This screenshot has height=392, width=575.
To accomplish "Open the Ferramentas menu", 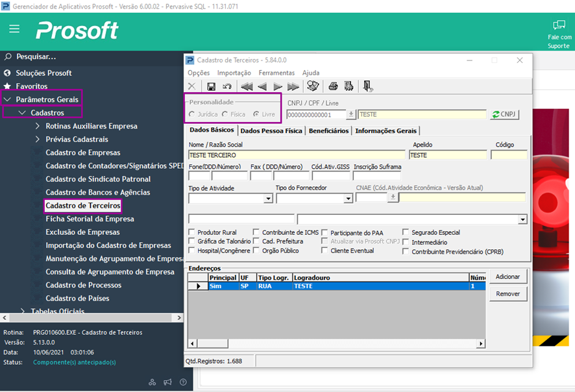I will [x=276, y=73].
